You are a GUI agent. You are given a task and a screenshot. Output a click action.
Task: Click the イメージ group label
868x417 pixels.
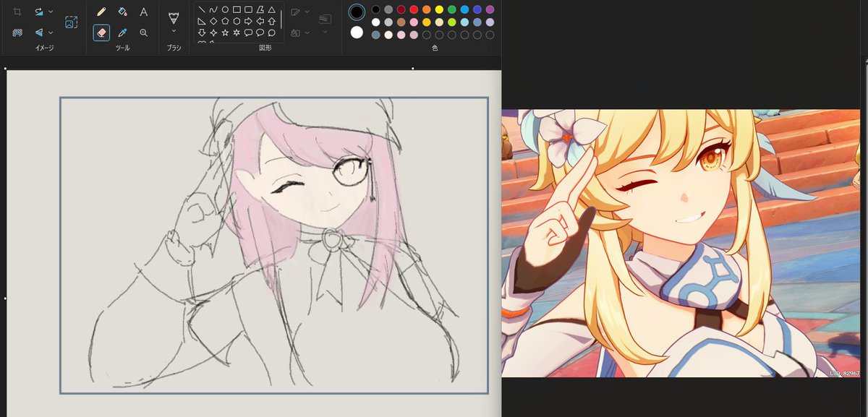click(44, 48)
